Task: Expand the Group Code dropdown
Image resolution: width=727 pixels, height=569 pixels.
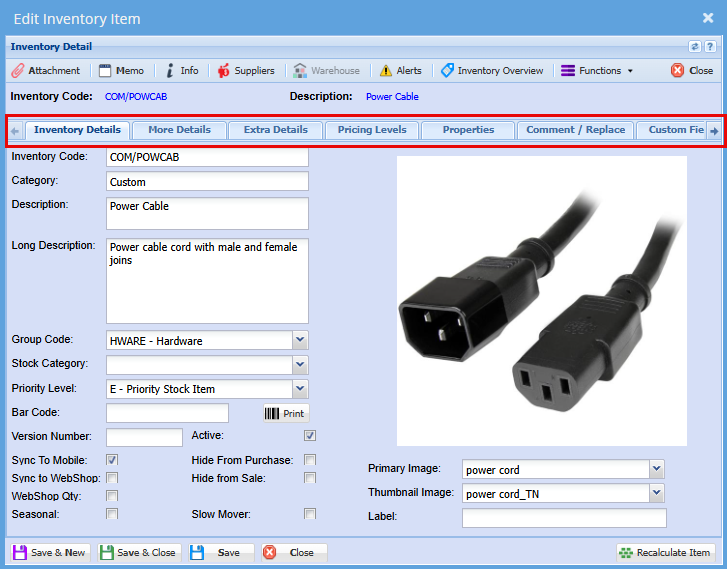Action: [300, 341]
